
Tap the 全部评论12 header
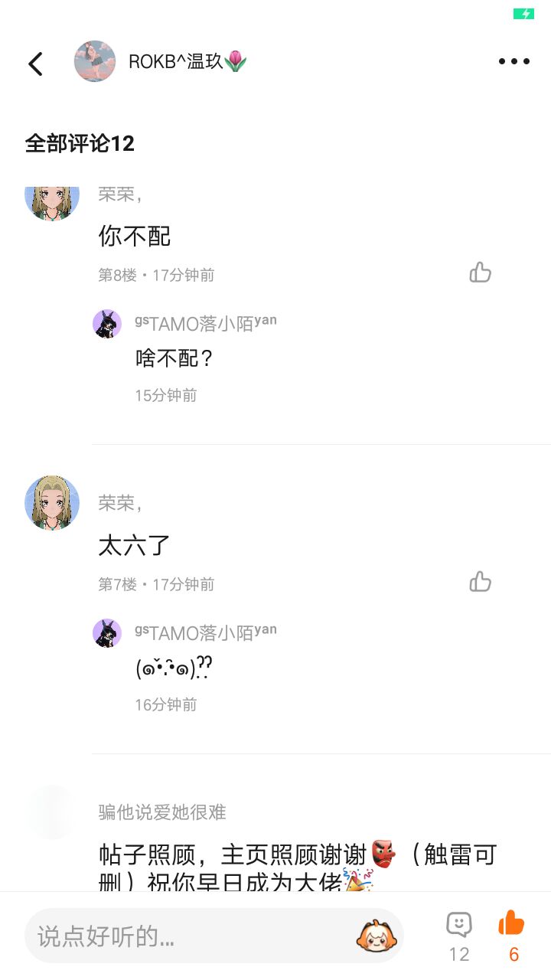pos(80,143)
